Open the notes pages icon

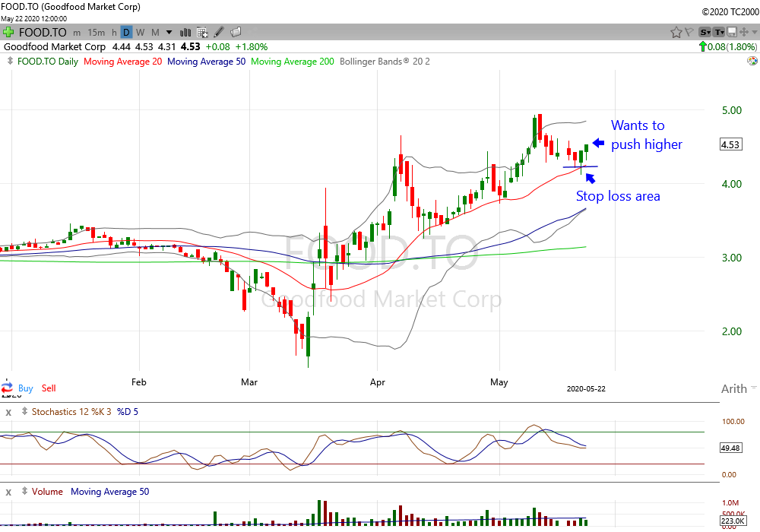coord(236,32)
